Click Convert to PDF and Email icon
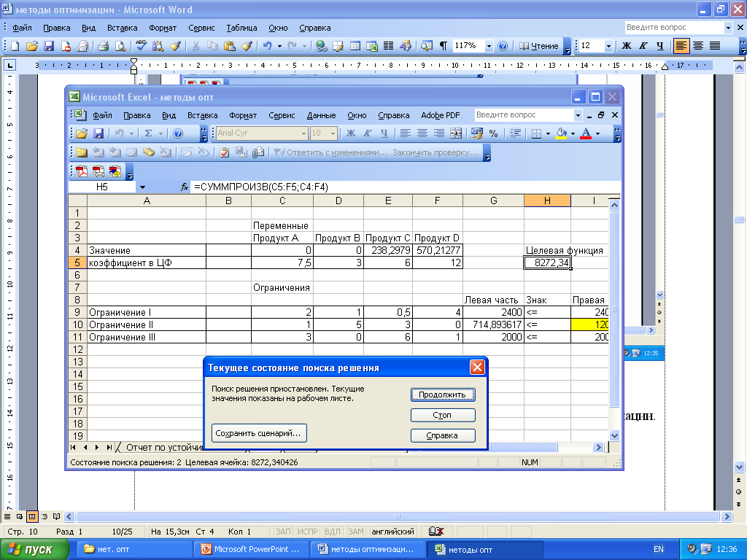This screenshot has width=747, height=560. pos(98,171)
